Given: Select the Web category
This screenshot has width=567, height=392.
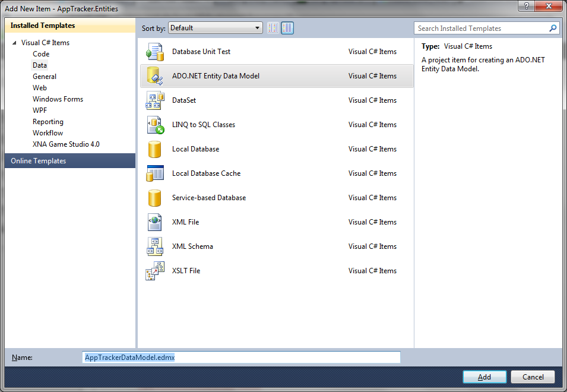Looking at the screenshot, I should (x=39, y=87).
